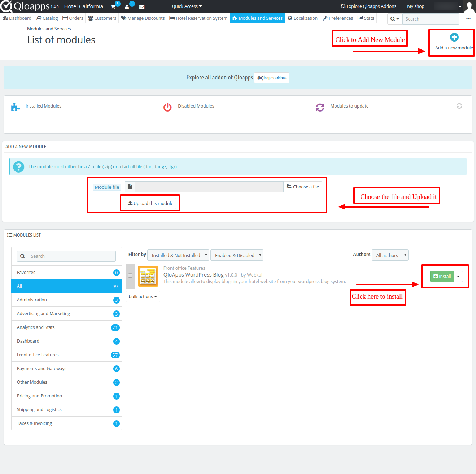Viewport: 476px width, 474px height.
Task: Click into the modules list Search field
Action: (x=72, y=256)
